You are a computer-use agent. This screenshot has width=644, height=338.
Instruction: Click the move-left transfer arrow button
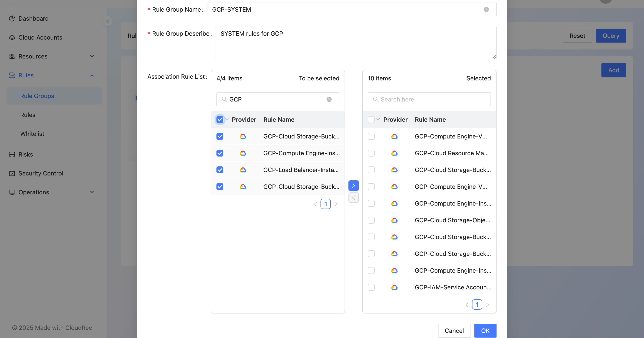[354, 198]
